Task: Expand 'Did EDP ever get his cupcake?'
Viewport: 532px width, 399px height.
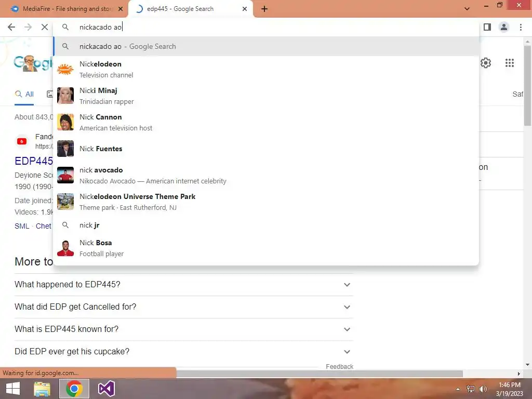Action: pos(183,352)
